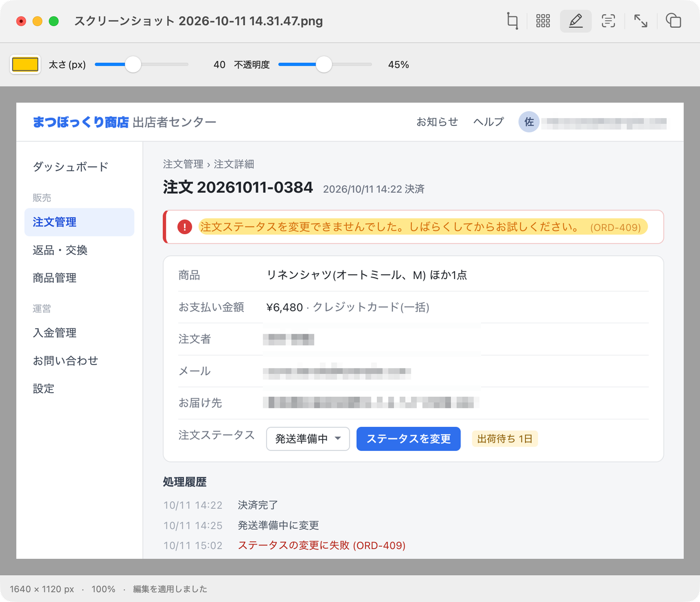This screenshot has width=700, height=602.
Task: Click the history entry 決済完了
Action: [x=258, y=505]
